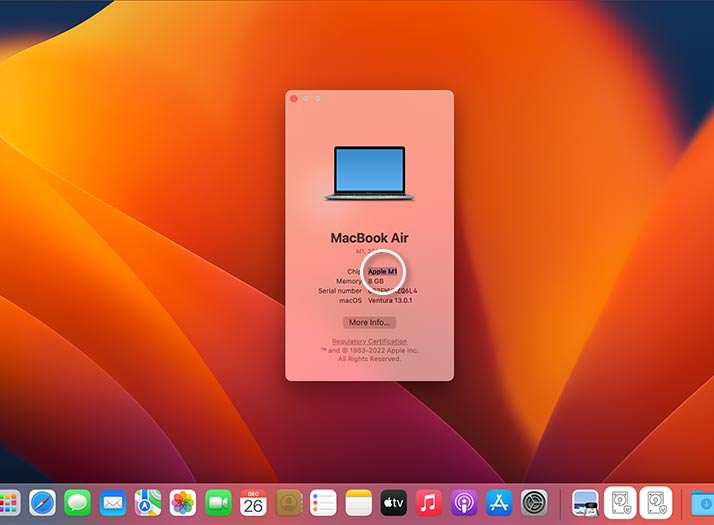Launch the Apple TV app
Image resolution: width=714 pixels, height=525 pixels.
coord(393,503)
